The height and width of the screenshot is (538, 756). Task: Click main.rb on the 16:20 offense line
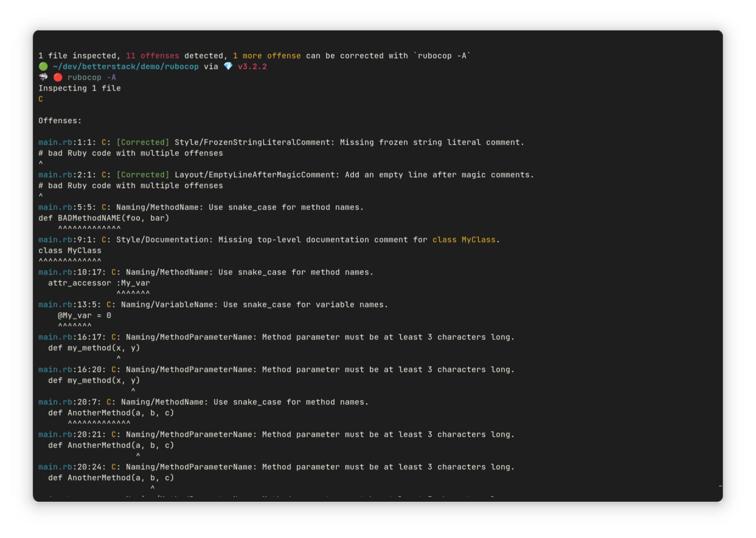coord(55,370)
